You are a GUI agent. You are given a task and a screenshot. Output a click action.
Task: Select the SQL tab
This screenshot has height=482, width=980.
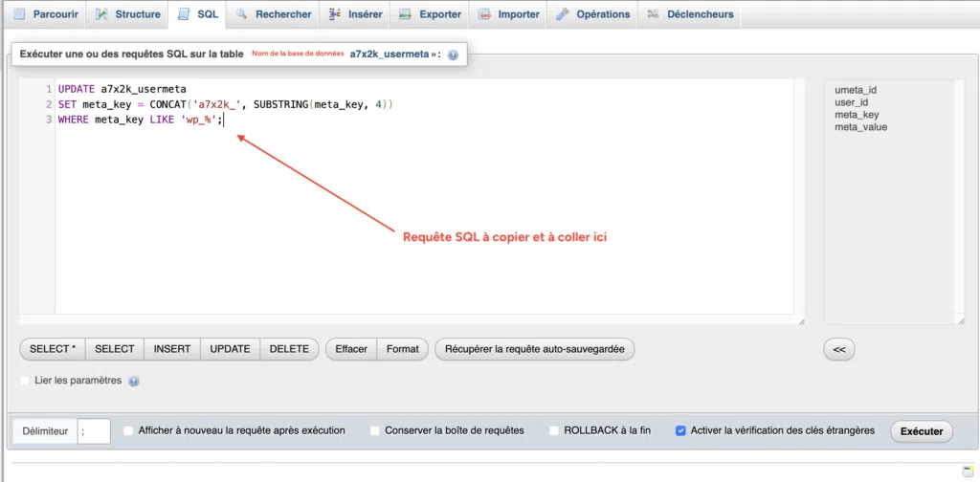(197, 13)
